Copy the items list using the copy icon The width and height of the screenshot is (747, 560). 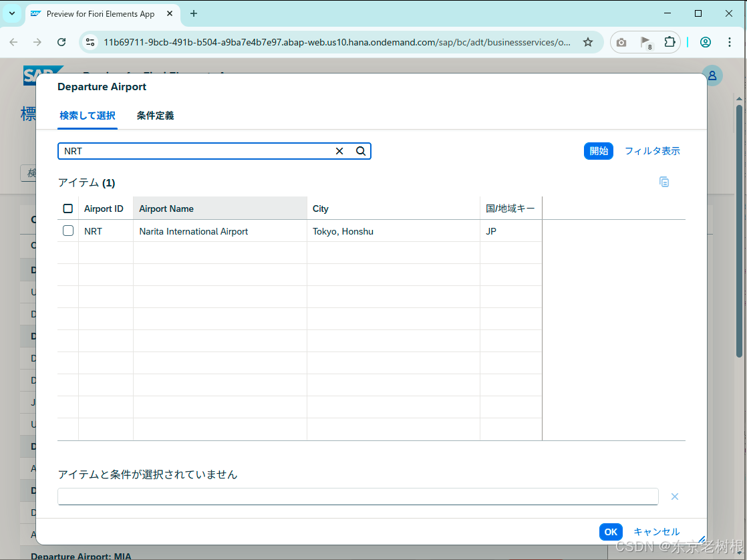[x=664, y=182]
